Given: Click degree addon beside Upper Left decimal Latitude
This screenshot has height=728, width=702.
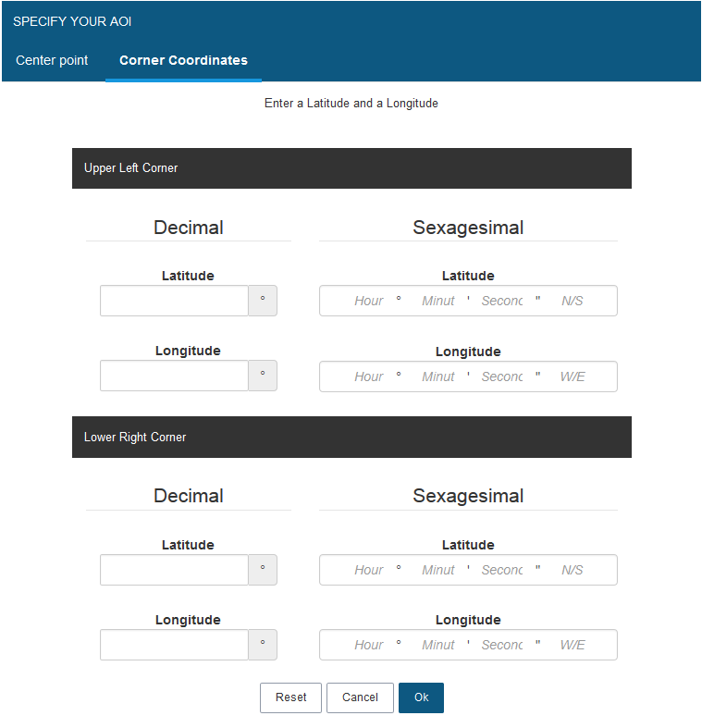Looking at the screenshot, I should point(263,301).
